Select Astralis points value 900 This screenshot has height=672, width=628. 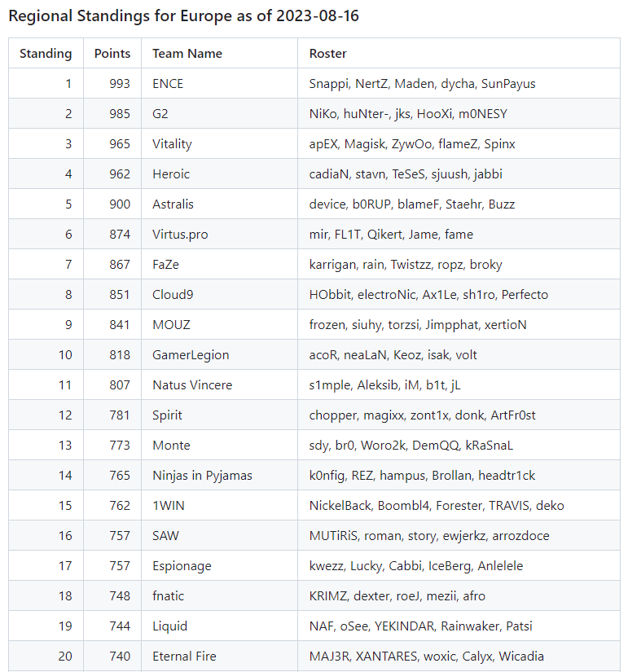(x=120, y=204)
